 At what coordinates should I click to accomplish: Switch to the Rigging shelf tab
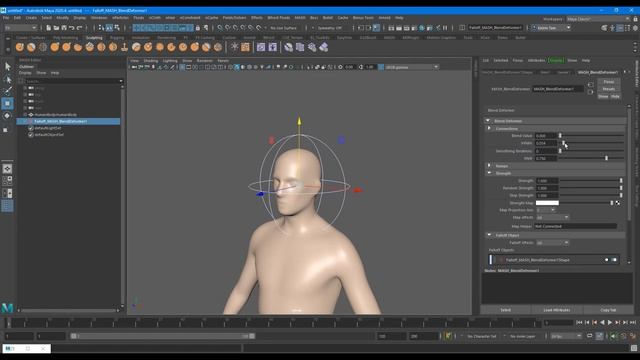coord(117,38)
